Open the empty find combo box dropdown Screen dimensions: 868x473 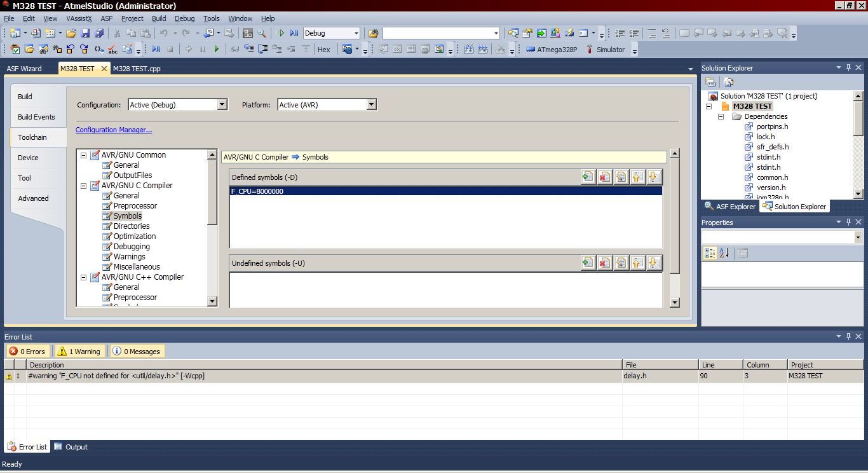click(496, 33)
